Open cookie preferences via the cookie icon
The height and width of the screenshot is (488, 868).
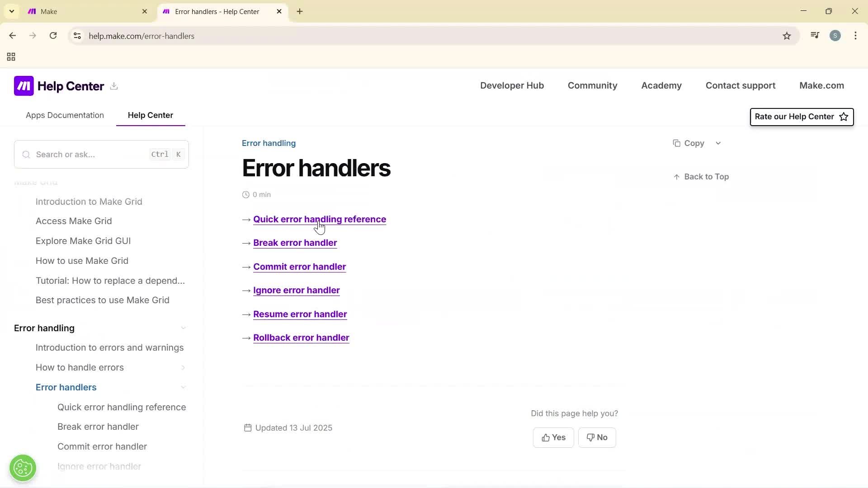23,468
